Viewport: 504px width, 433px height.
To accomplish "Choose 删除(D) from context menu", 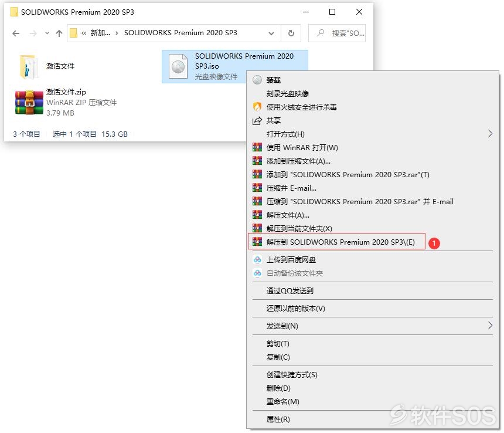I will pos(373,388).
